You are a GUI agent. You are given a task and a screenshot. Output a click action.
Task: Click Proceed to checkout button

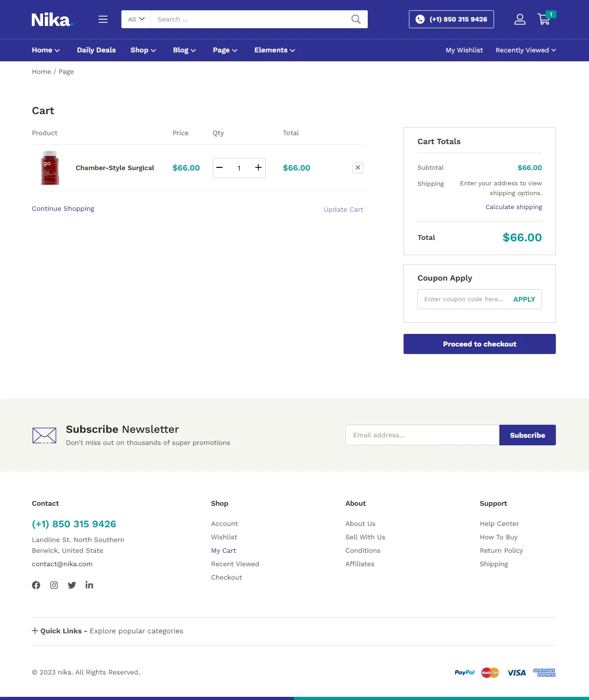coord(479,344)
